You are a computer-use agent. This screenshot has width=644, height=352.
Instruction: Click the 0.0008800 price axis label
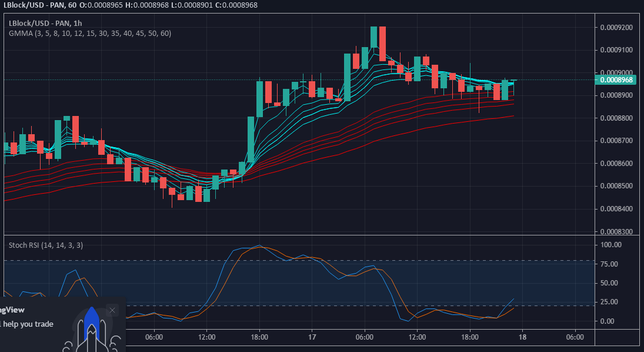pyautogui.click(x=616, y=118)
